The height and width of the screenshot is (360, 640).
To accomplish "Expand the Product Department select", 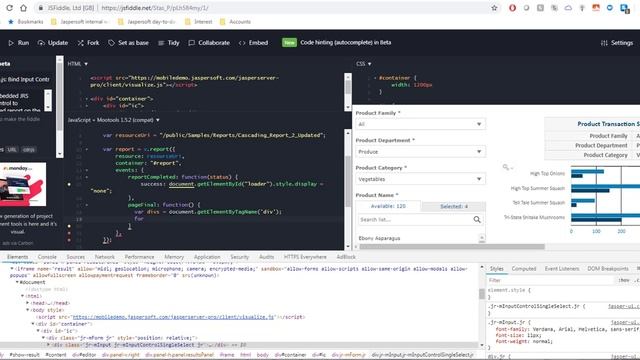I will (x=420, y=151).
